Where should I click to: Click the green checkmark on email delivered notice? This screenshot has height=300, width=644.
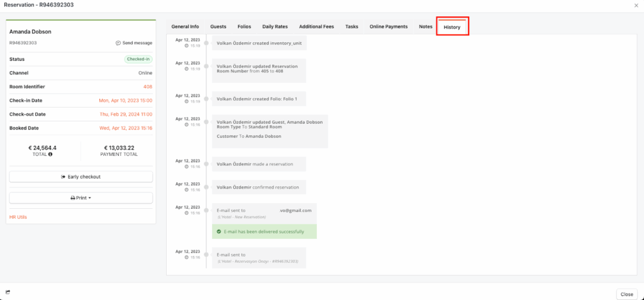[x=218, y=231]
